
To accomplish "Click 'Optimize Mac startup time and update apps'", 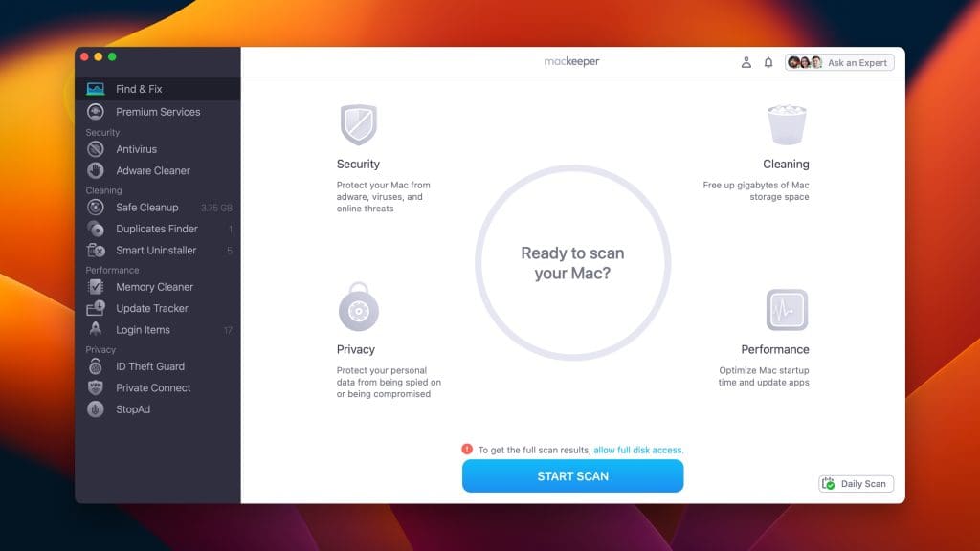I will tap(763, 376).
